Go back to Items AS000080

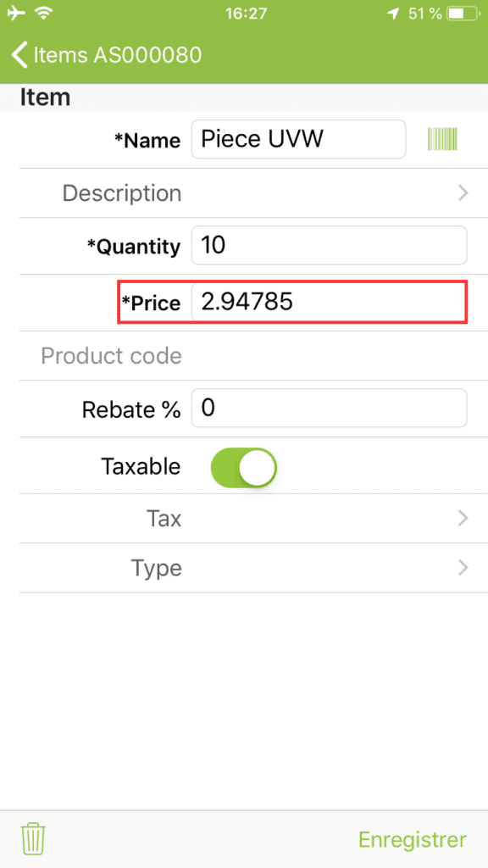click(x=106, y=55)
